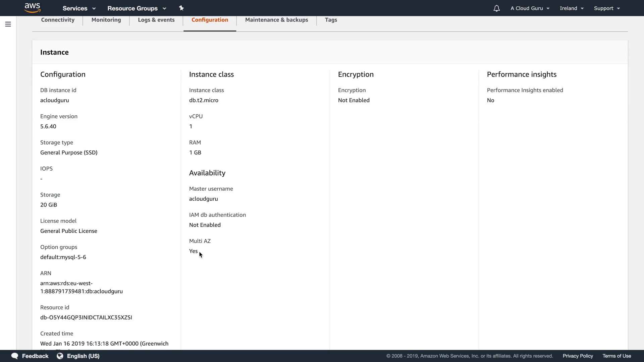Click the English (US) language button
The height and width of the screenshot is (362, 644).
coord(83,356)
